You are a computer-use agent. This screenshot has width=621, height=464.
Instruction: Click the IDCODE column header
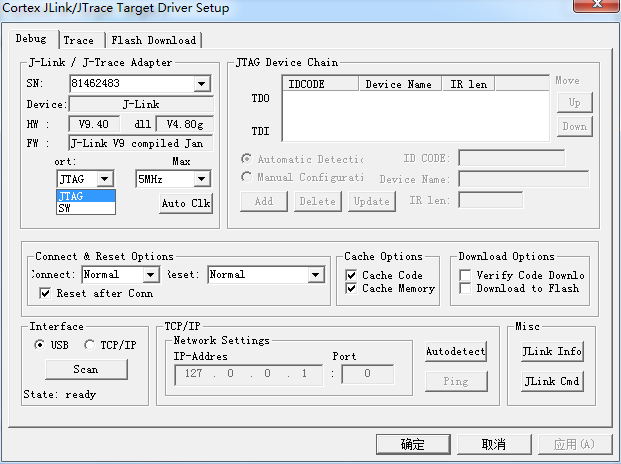320,84
